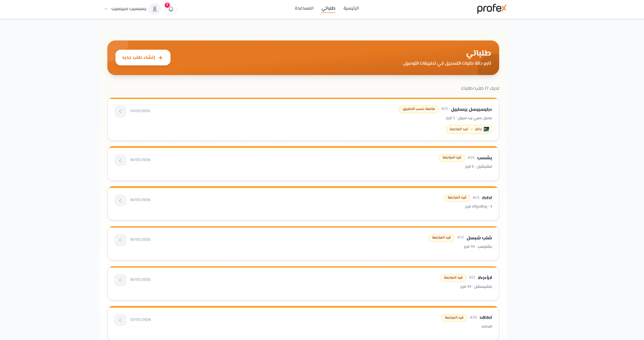Click the request title ءبليسبيسل يبسلبيل
Image resolution: width=644 pixels, height=340 pixels.
pos(471,109)
